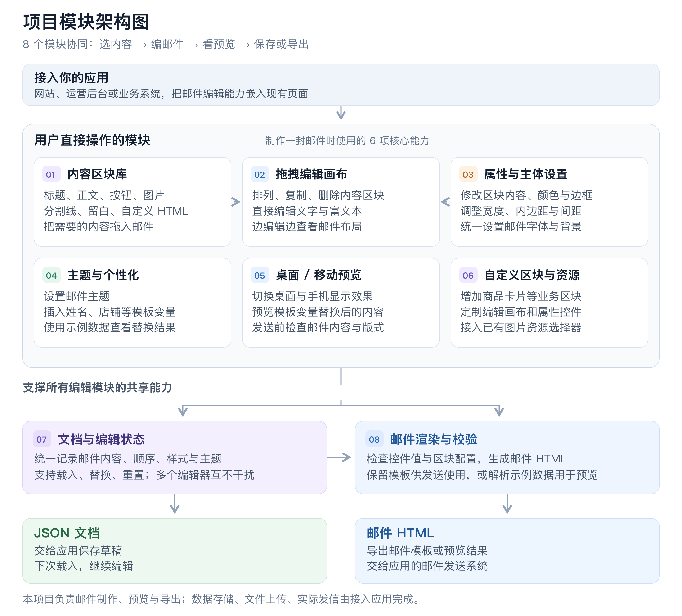
Task: Click the heading 邮件渲染与校验
Action: pyautogui.click(x=434, y=439)
